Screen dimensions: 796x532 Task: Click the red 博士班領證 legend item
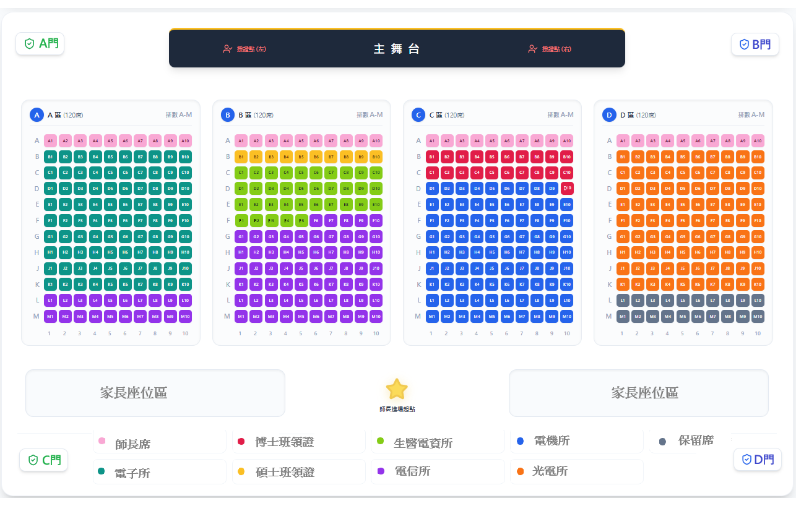pos(297,442)
